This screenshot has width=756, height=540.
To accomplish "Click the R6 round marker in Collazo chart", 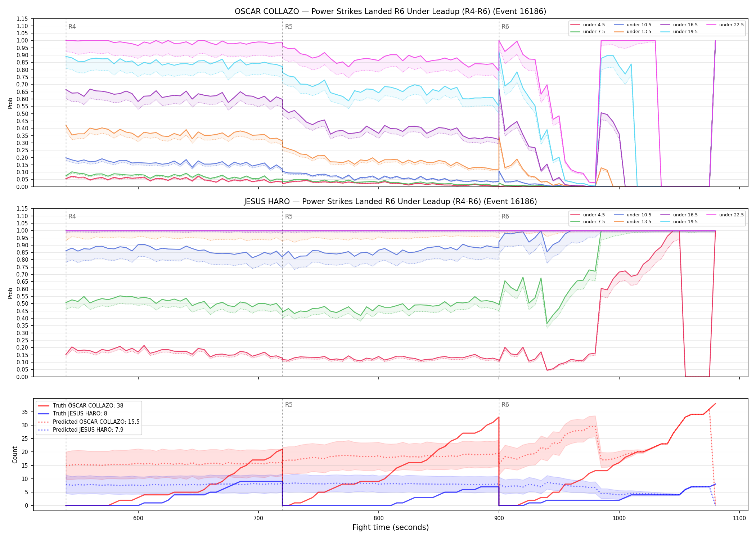I will [x=505, y=27].
